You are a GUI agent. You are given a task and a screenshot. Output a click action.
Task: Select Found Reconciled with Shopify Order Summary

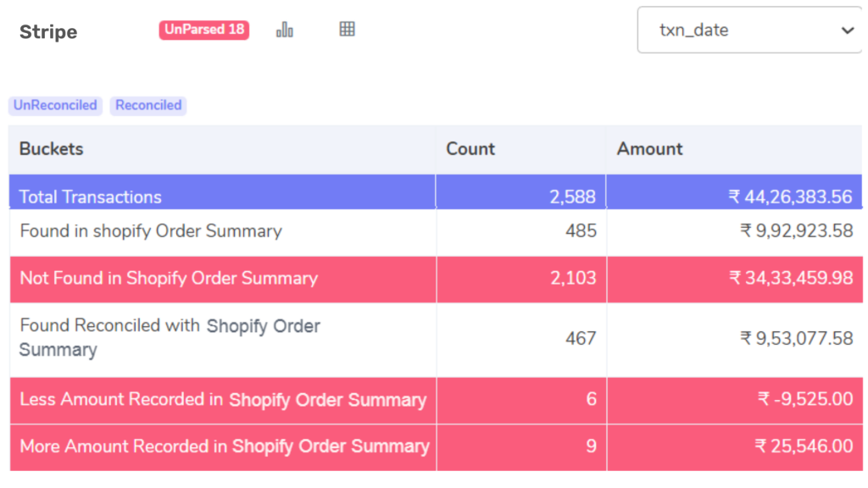click(x=170, y=337)
